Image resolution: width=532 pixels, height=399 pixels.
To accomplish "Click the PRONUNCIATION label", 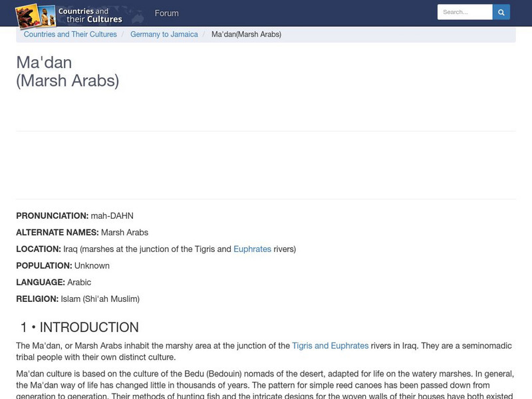I will click(x=52, y=216).
